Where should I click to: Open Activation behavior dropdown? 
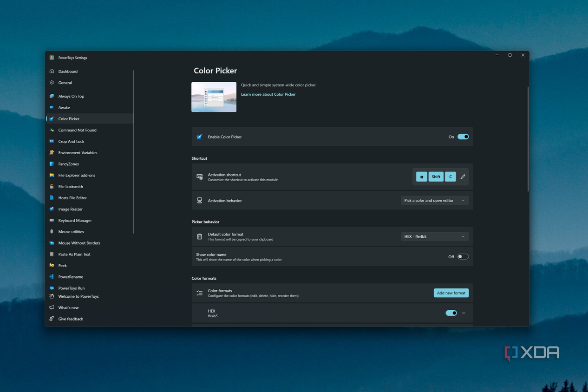pyautogui.click(x=435, y=201)
